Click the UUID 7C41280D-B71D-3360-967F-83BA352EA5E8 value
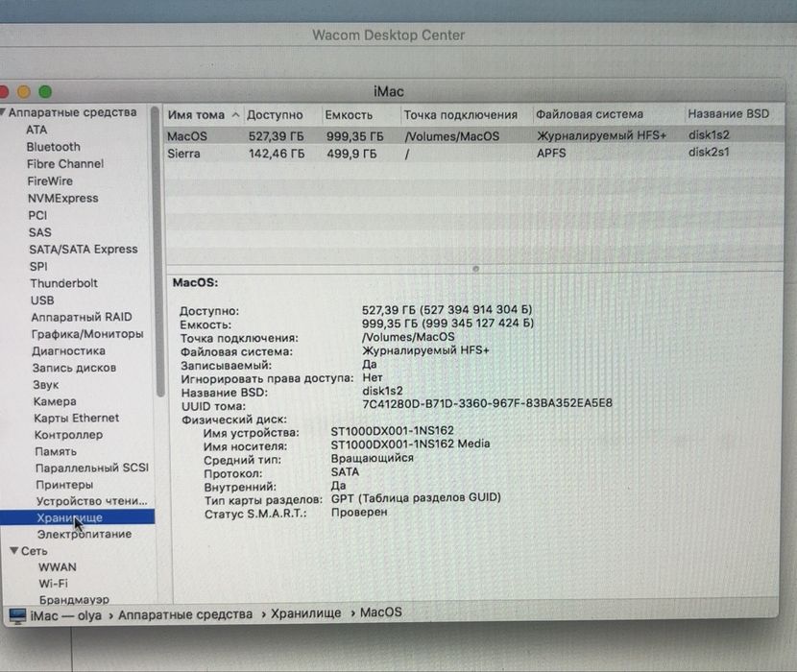 click(x=487, y=403)
